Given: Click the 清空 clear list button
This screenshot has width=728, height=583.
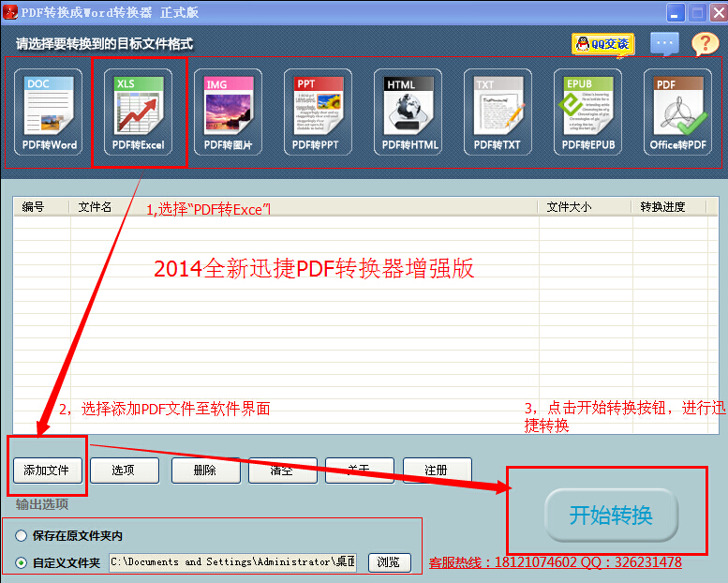Looking at the screenshot, I should (283, 471).
